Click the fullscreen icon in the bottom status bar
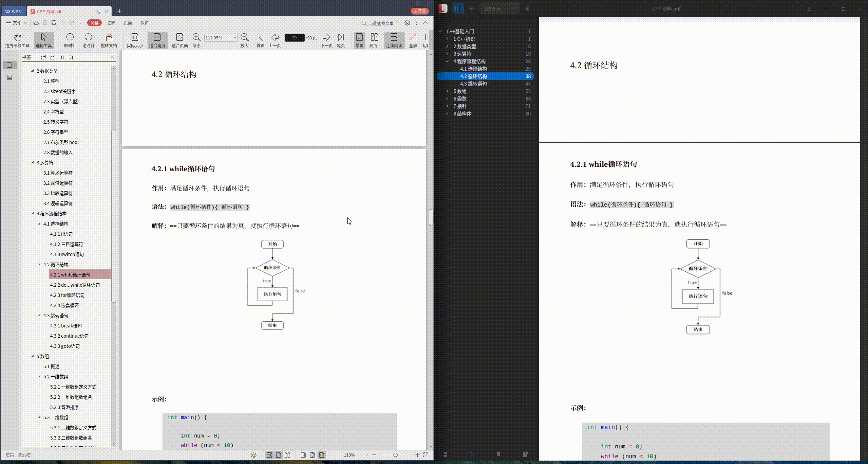The width and height of the screenshot is (868, 464). [x=427, y=454]
